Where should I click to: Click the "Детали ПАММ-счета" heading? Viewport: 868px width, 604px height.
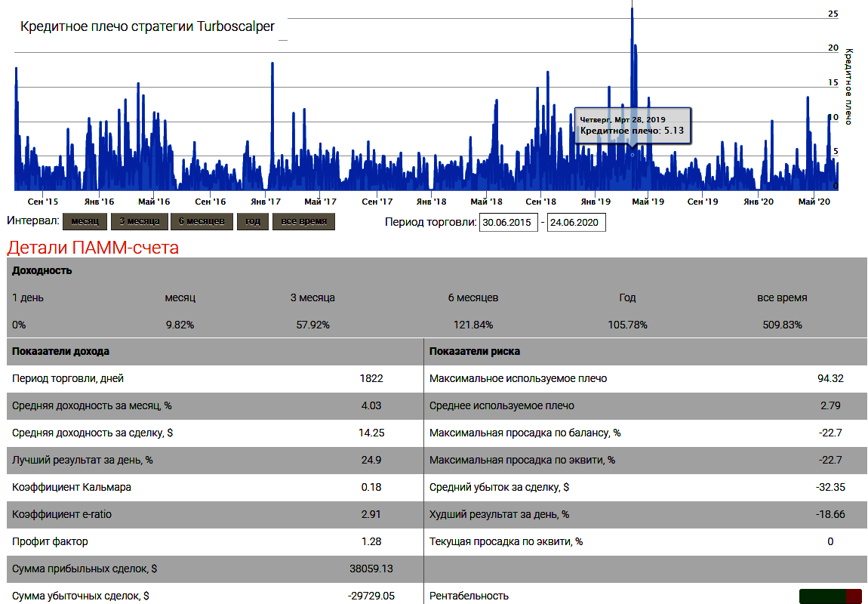pos(93,248)
